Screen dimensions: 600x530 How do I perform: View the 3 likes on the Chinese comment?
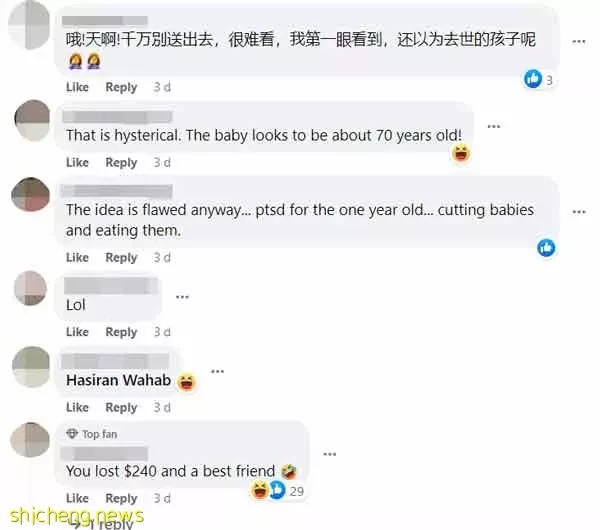(538, 79)
